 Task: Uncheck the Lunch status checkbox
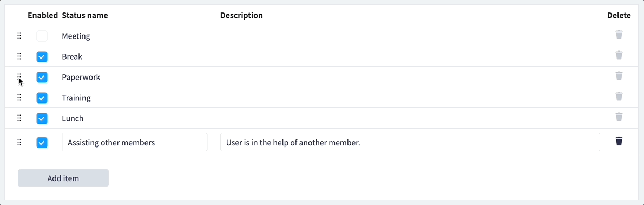(42, 119)
